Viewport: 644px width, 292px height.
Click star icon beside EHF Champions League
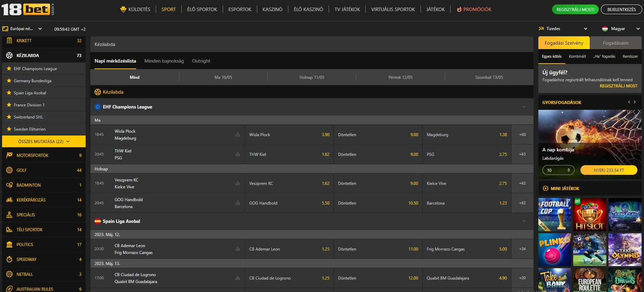click(x=9, y=69)
